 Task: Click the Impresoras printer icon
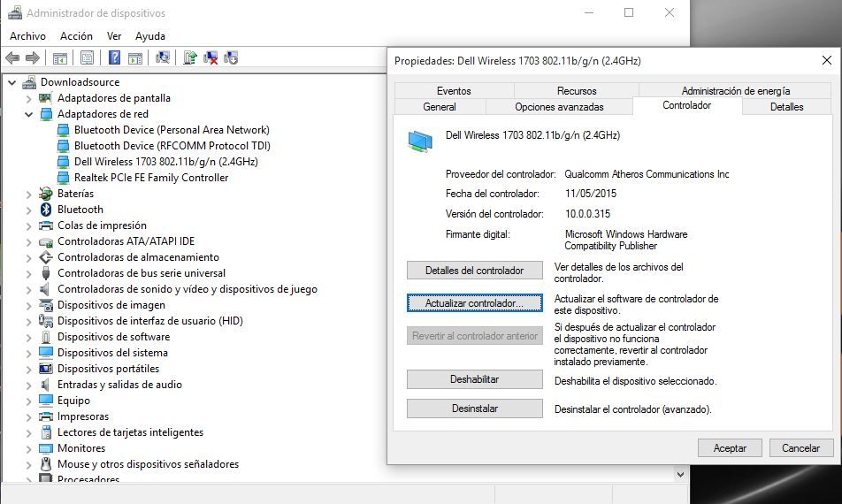(46, 416)
